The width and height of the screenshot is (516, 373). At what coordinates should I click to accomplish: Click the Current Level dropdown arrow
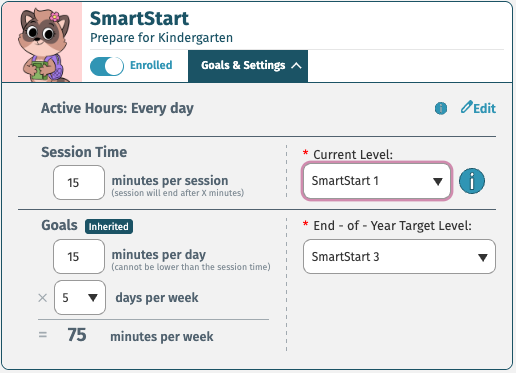point(438,181)
